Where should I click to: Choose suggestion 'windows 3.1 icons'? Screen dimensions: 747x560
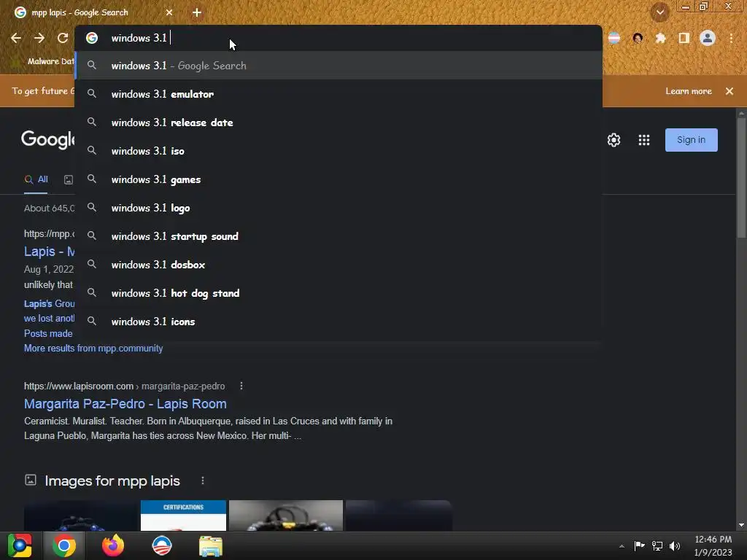click(x=338, y=322)
